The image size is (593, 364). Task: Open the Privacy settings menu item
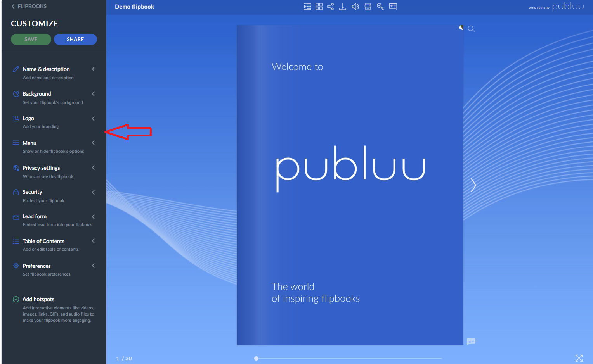coord(41,168)
